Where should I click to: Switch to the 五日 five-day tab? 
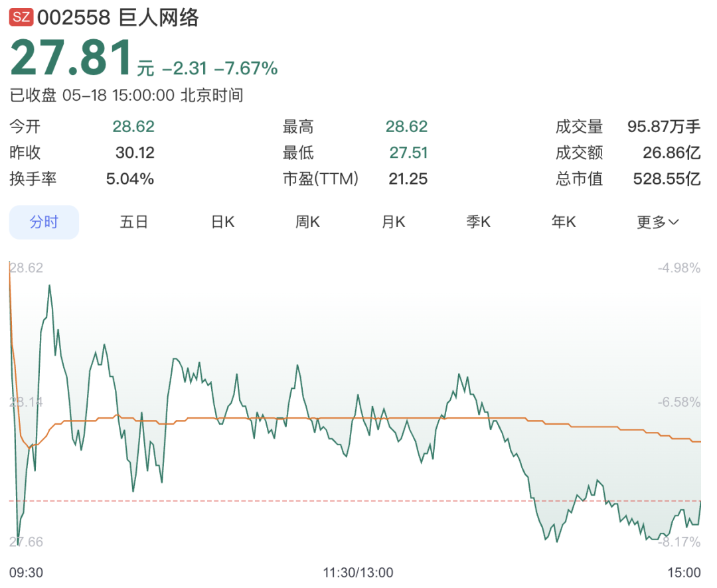[x=133, y=222]
